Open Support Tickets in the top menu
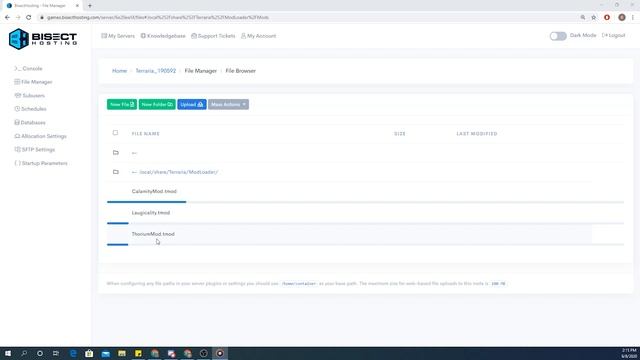 point(213,36)
